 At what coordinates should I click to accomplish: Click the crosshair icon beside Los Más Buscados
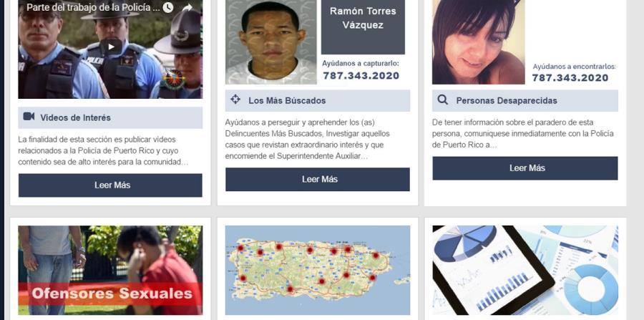coord(235,100)
